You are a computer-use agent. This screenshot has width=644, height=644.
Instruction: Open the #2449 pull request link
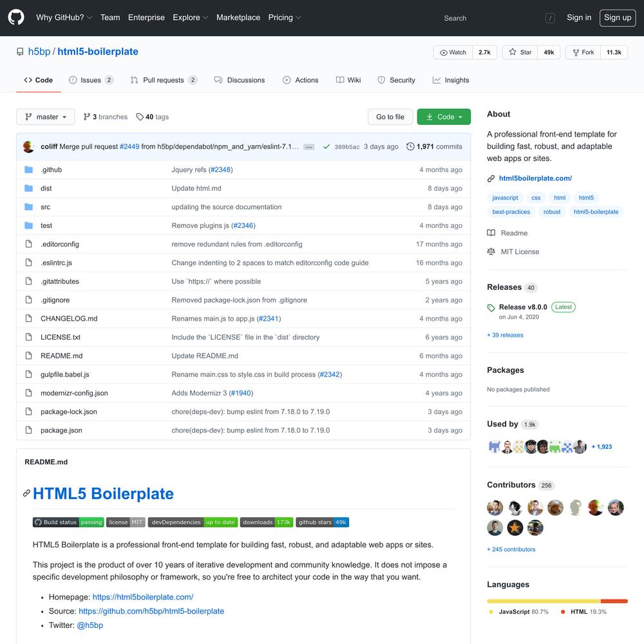click(x=129, y=147)
